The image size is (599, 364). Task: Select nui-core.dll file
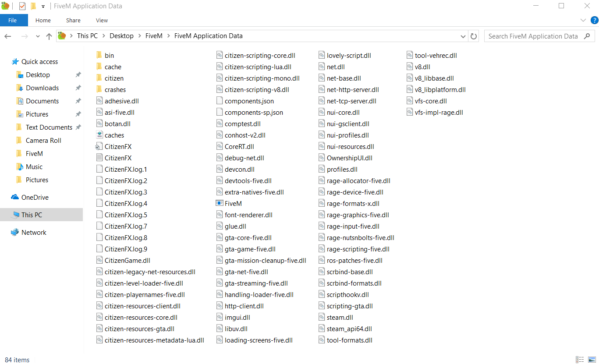click(x=339, y=112)
